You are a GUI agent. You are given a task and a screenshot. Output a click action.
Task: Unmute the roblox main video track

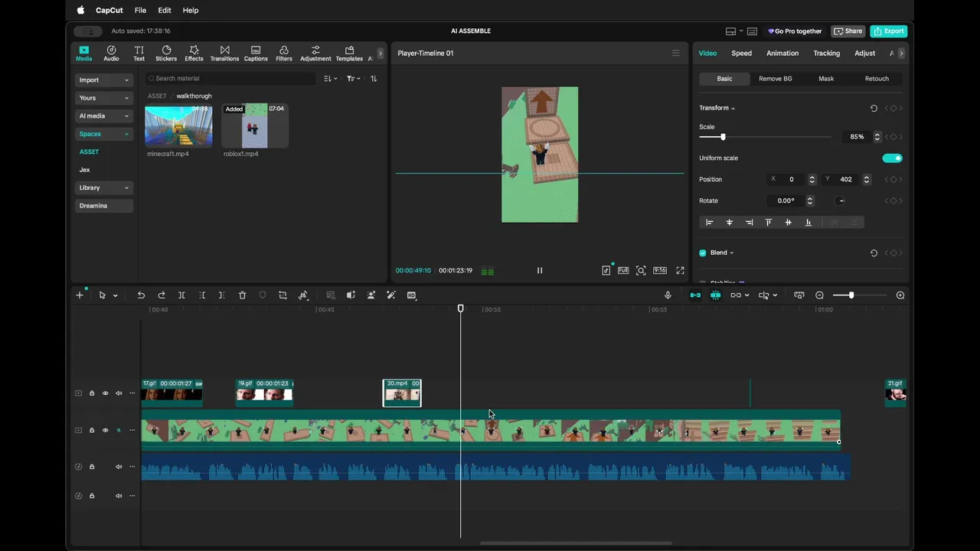pos(119,430)
